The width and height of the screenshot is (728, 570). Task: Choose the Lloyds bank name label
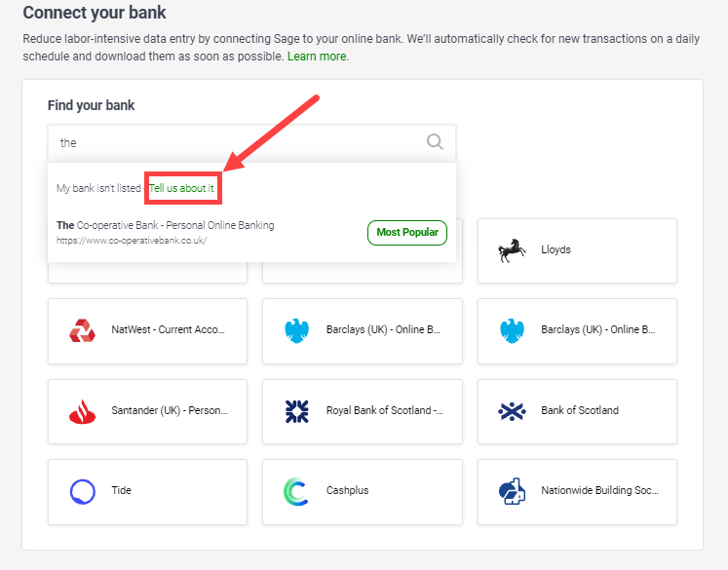pyautogui.click(x=556, y=249)
